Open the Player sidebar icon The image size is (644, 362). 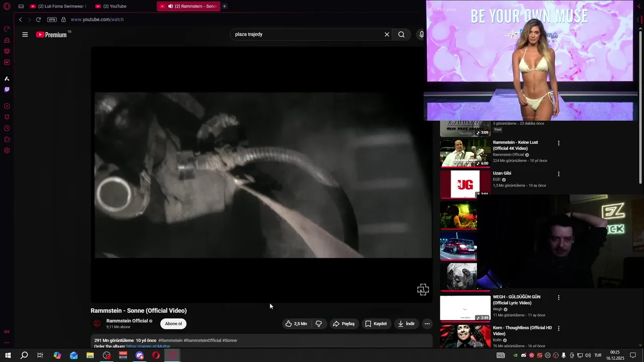coord(7,106)
